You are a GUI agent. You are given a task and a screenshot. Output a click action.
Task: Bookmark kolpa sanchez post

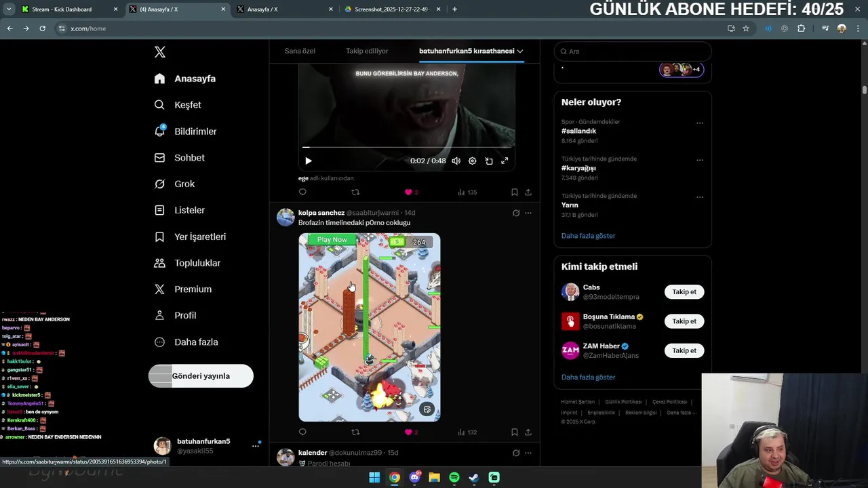(515, 432)
